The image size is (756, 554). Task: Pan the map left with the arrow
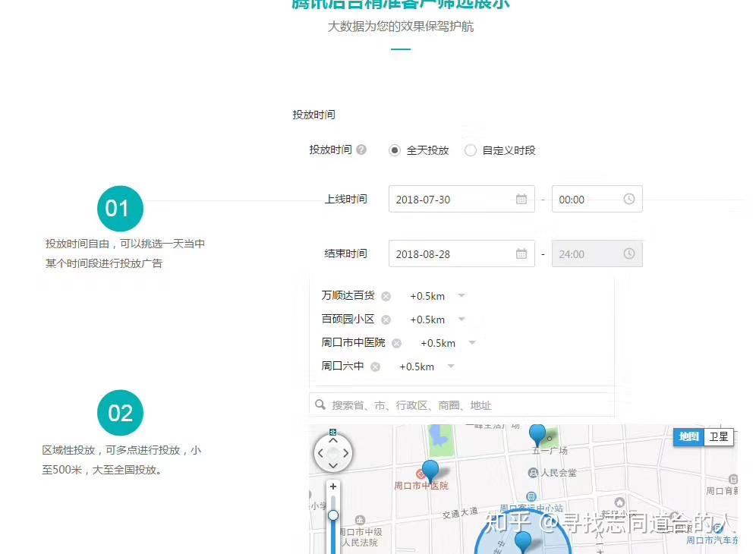[x=320, y=453]
